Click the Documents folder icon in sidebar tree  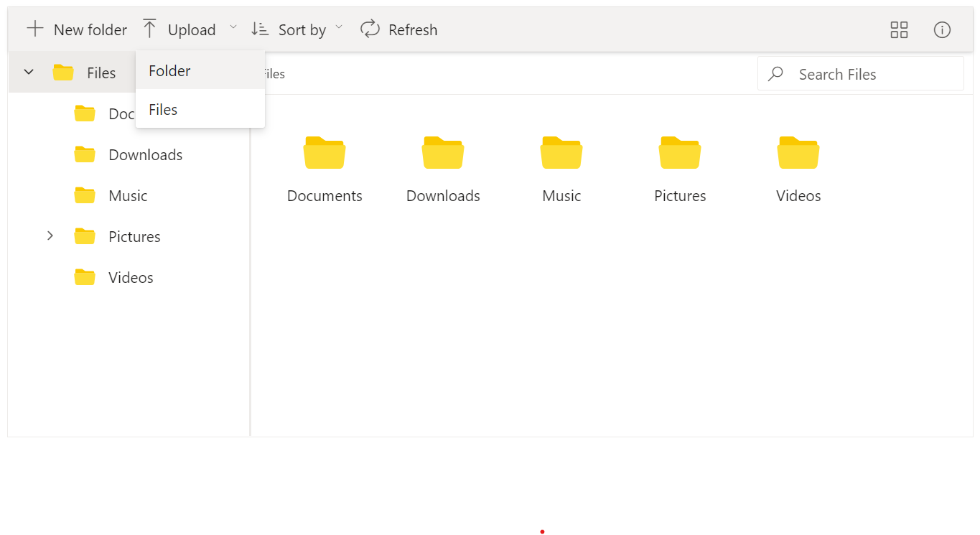(85, 113)
